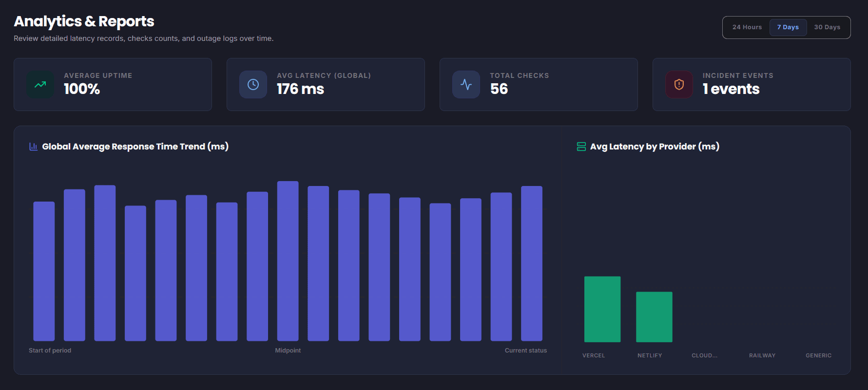The height and width of the screenshot is (390, 868).
Task: Click the 56 total checks value
Action: 499,89
